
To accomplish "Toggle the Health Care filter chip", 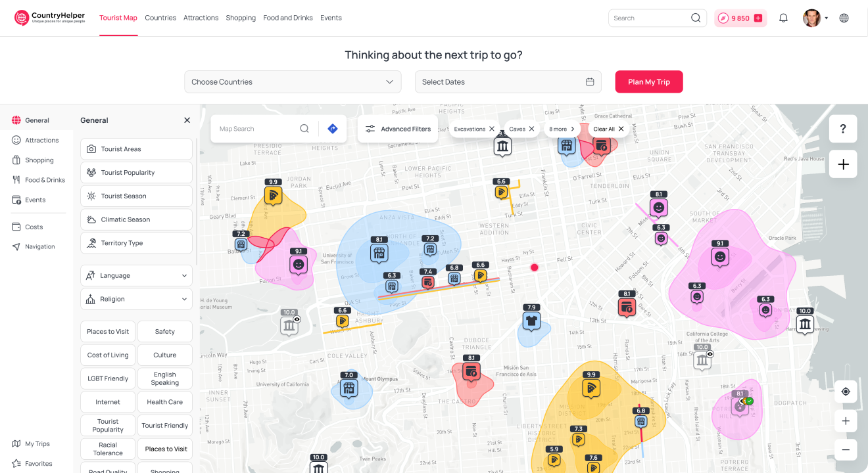I will click(164, 402).
